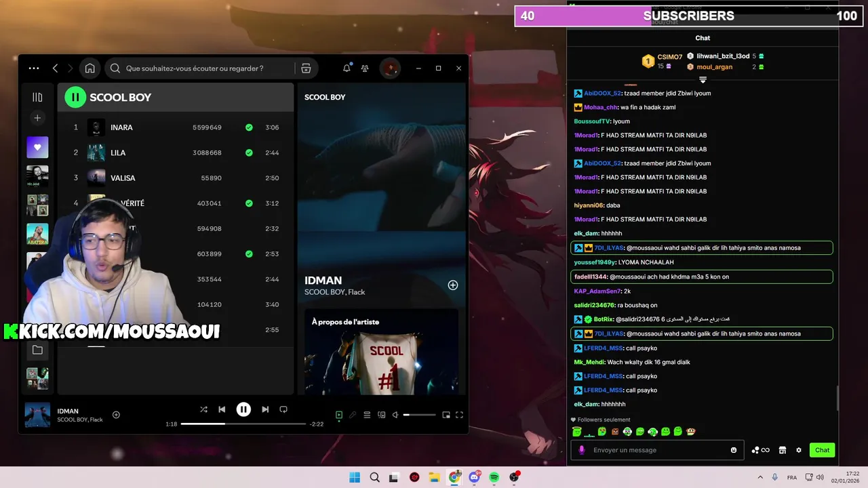
Task: Skip to the previous track
Action: [x=222, y=409]
